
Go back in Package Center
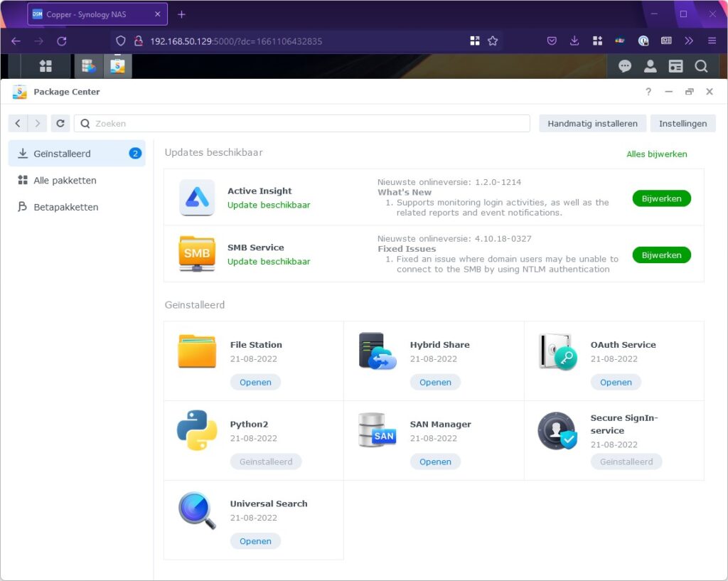tap(18, 124)
